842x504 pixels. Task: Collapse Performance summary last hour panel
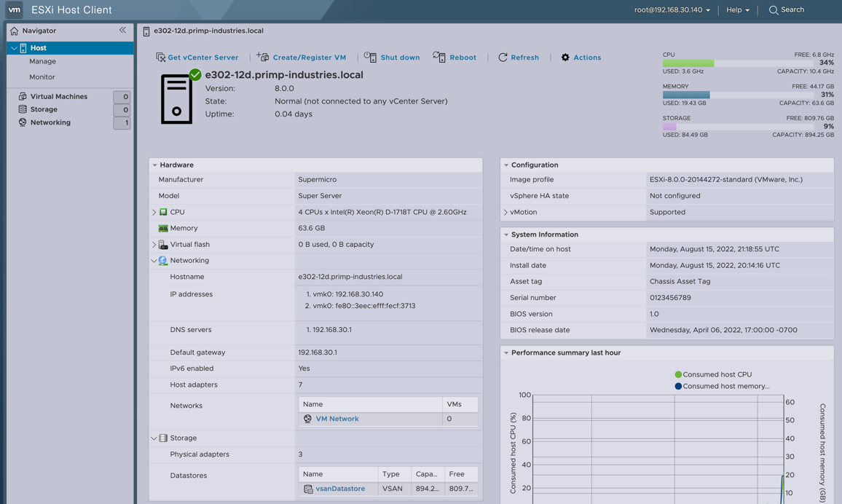505,353
